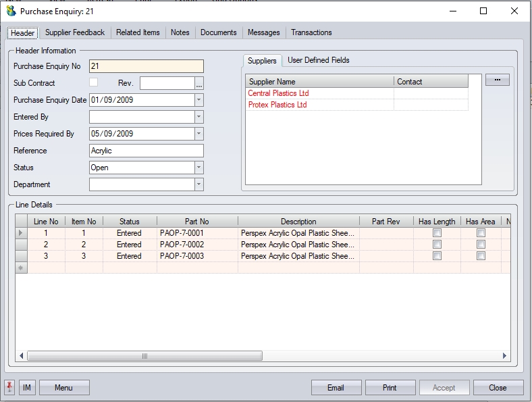Screen dimensions: 532x402
Task: Click the row selector arrow for line 1
Action: click(x=21, y=233)
